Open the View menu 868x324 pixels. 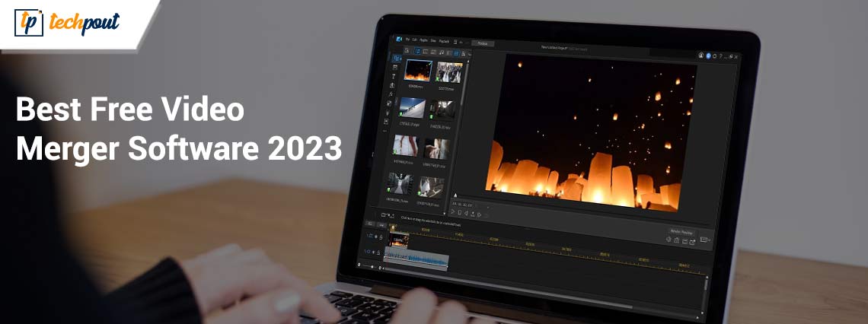click(x=433, y=41)
